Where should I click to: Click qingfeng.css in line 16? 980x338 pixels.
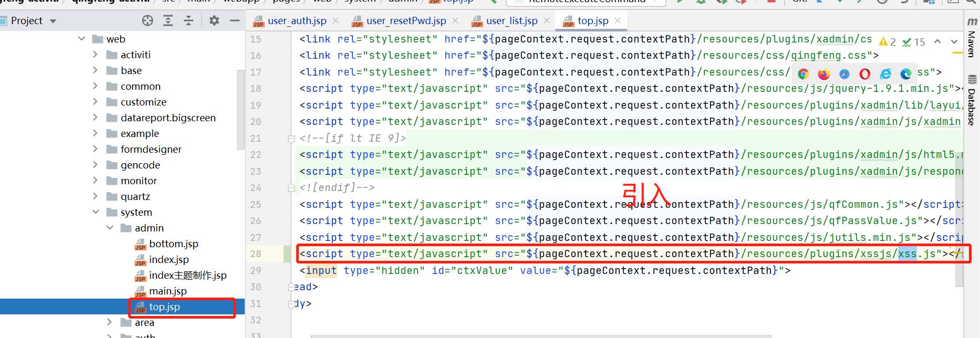coord(829,56)
